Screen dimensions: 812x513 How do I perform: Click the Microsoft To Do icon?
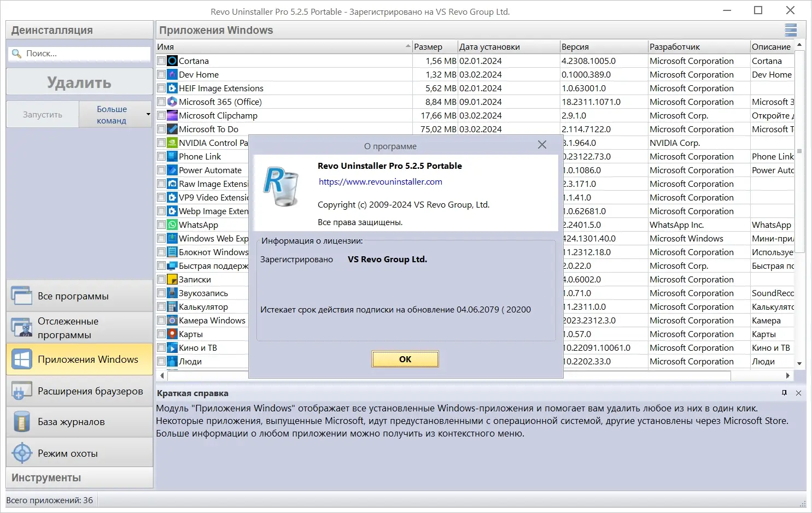[172, 129]
